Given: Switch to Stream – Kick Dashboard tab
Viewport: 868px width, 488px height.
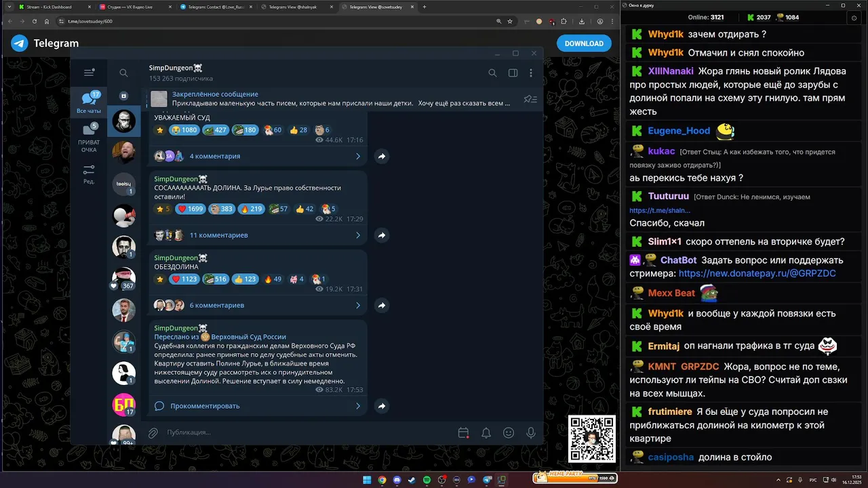Looking at the screenshot, I should 53,7.
